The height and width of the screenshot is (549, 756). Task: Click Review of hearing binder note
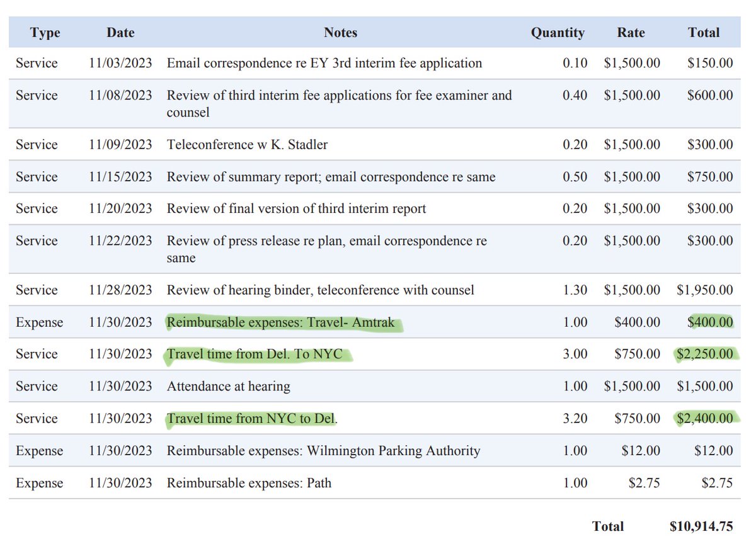point(320,290)
